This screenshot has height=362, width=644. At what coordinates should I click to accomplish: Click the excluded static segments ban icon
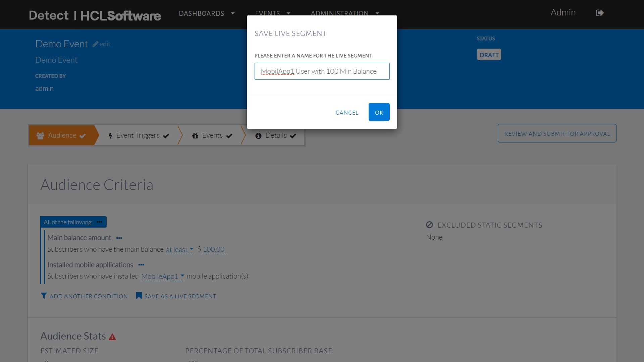coord(429,225)
